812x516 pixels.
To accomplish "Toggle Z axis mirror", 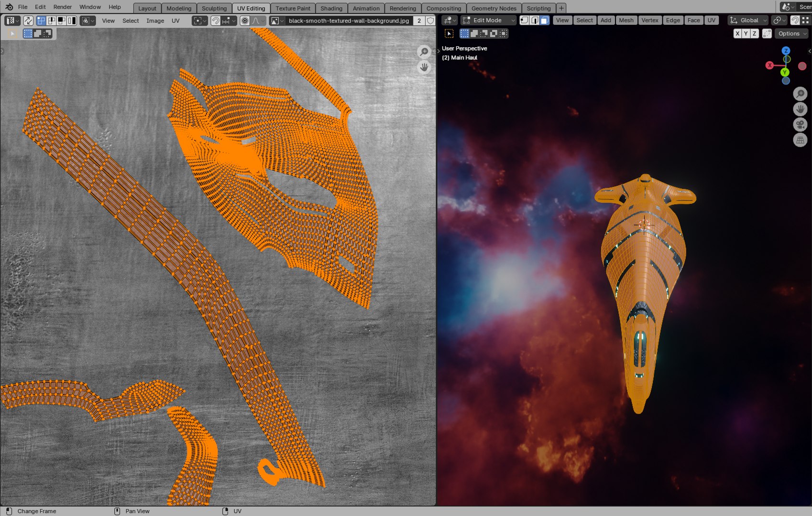I will [755, 33].
